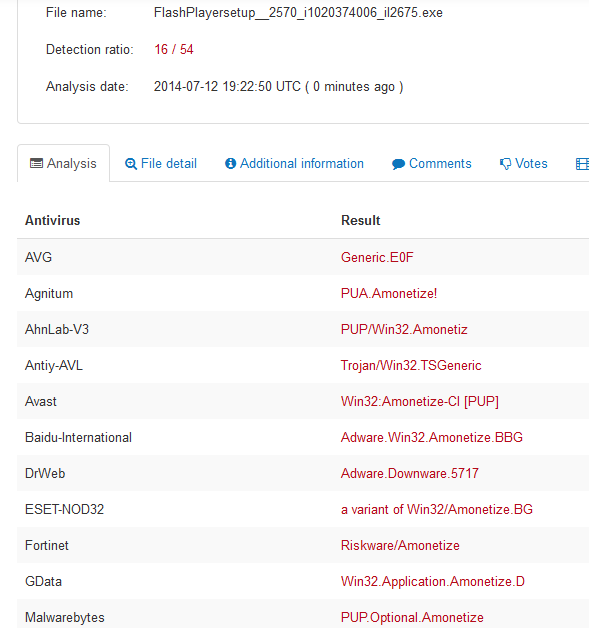Click the Comments speech bubble icon
The width and height of the screenshot is (589, 628).
(x=398, y=164)
